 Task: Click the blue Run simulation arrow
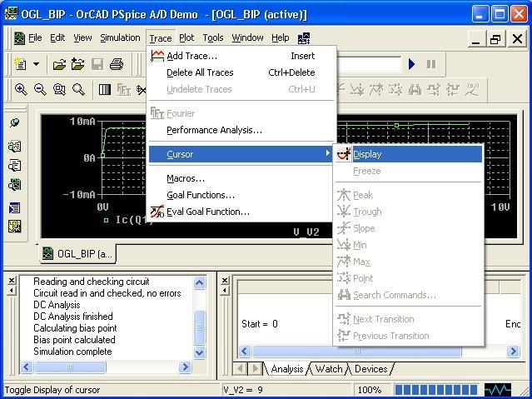[411, 64]
